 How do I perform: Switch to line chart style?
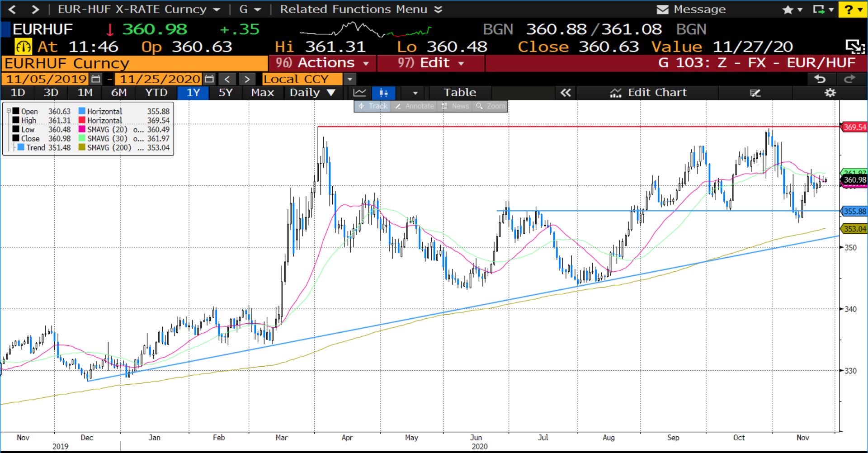tap(360, 93)
